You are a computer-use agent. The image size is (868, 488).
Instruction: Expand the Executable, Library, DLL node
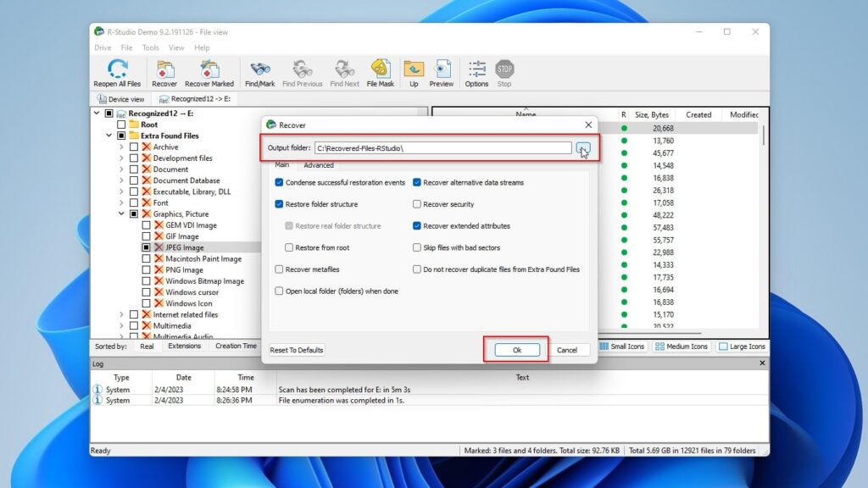coord(121,191)
